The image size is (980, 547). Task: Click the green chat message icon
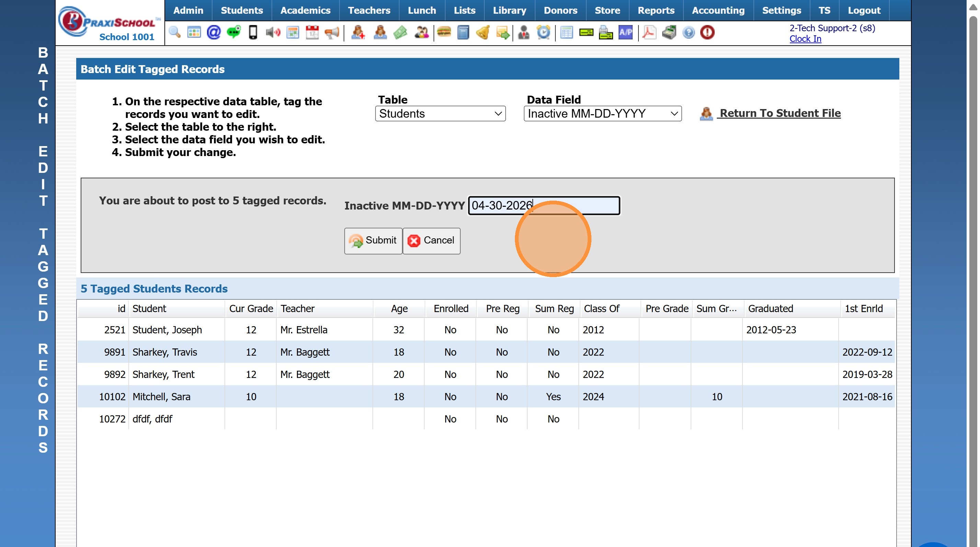click(234, 32)
